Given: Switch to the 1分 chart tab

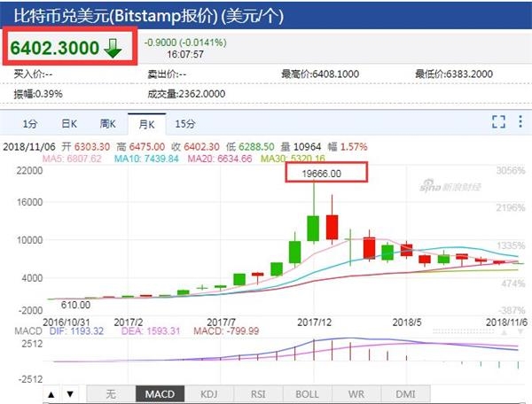Looking at the screenshot, I should pyautogui.click(x=29, y=124).
